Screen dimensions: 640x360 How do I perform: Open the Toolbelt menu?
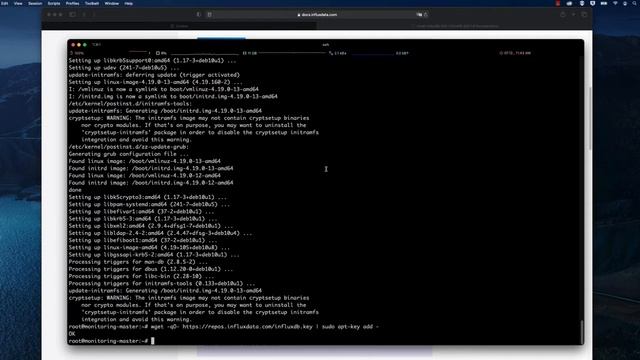92,3
